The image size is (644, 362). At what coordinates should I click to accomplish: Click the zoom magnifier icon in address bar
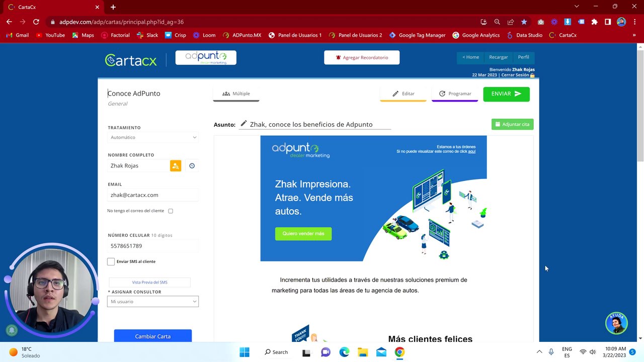point(497,22)
